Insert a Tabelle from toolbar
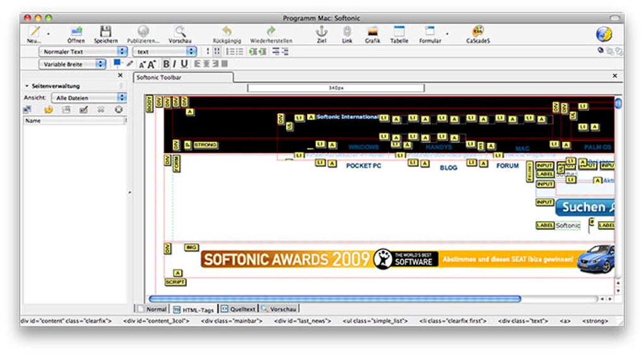This screenshot has width=644, height=354. point(399,31)
